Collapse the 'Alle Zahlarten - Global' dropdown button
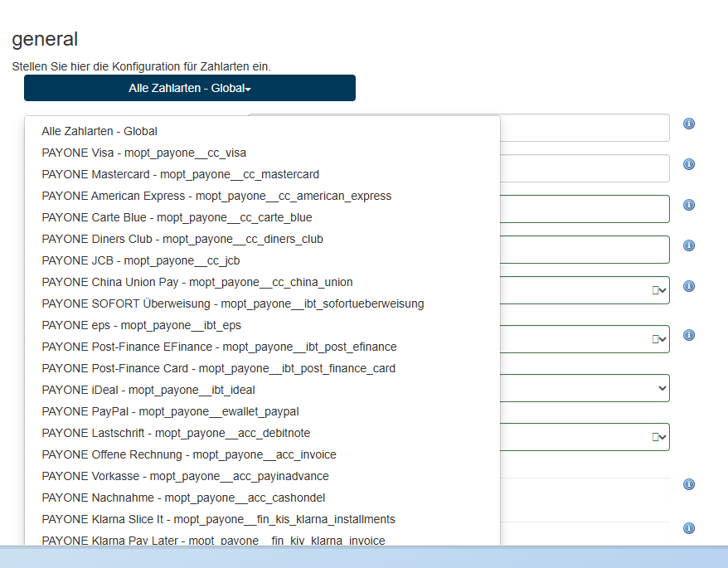The height and width of the screenshot is (568, 728). tap(190, 88)
